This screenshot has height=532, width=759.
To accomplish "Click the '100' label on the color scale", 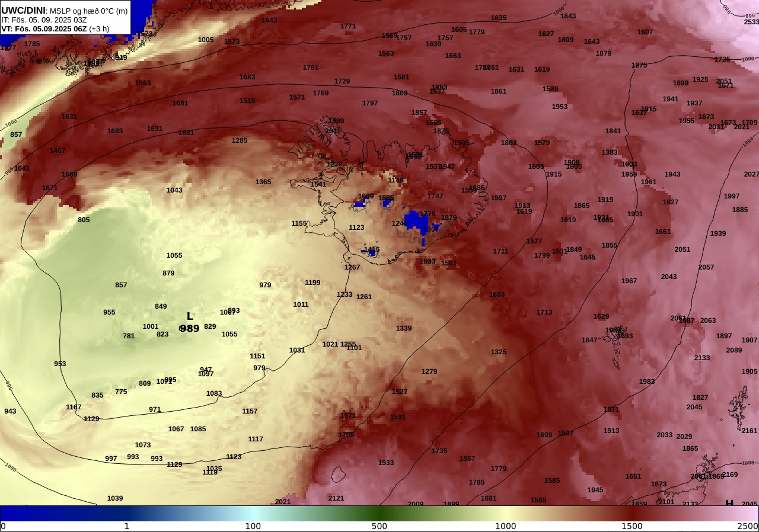I will [x=253, y=526].
